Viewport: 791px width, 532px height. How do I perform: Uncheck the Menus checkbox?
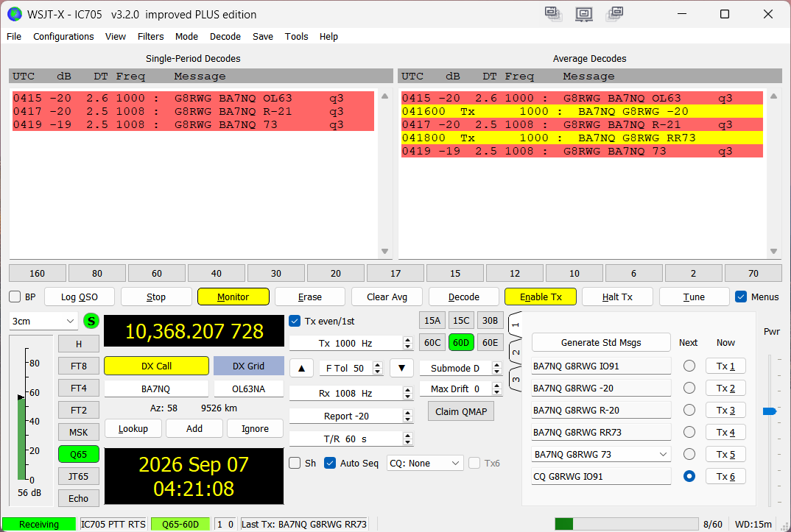pos(741,297)
